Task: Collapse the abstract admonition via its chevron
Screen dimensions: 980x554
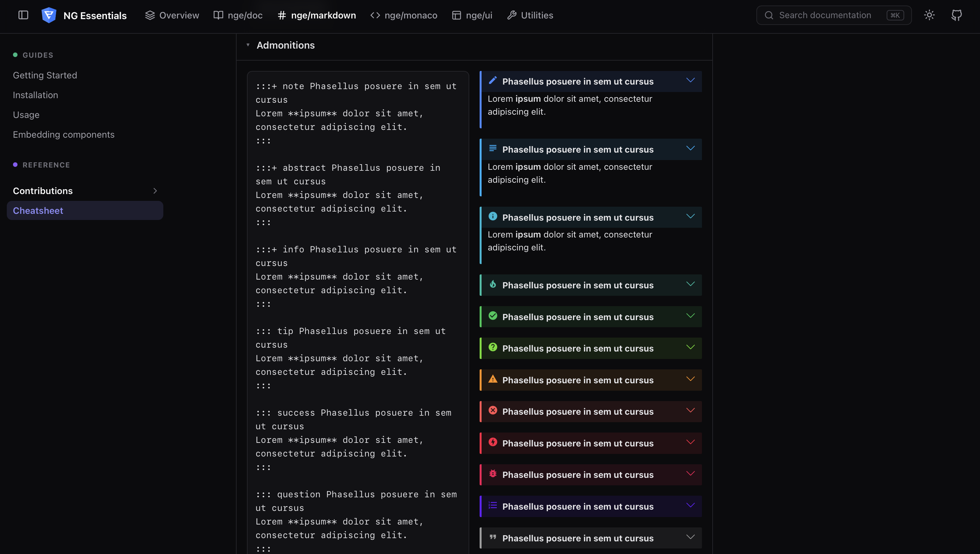Action: (x=690, y=148)
